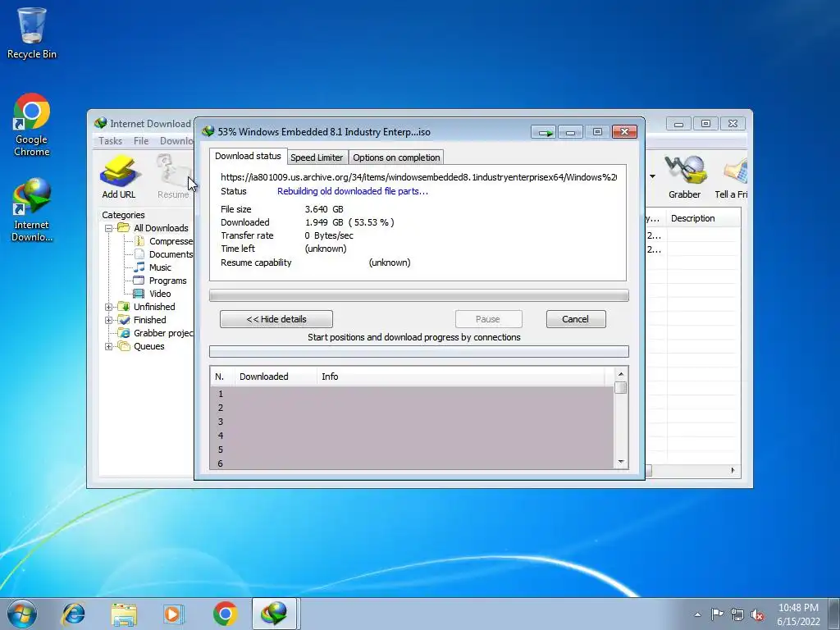Expand the Queues tree node
The image size is (840, 630).
[x=109, y=346]
